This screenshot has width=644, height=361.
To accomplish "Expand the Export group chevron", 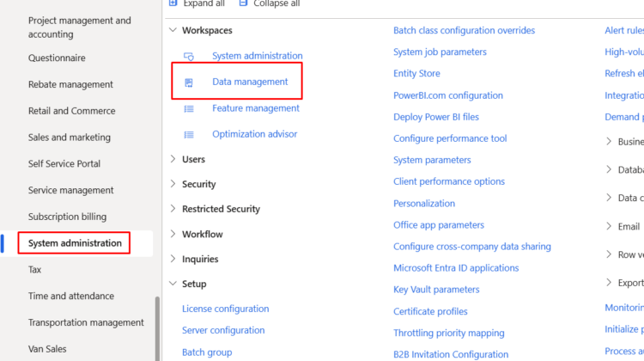I will (x=609, y=282).
